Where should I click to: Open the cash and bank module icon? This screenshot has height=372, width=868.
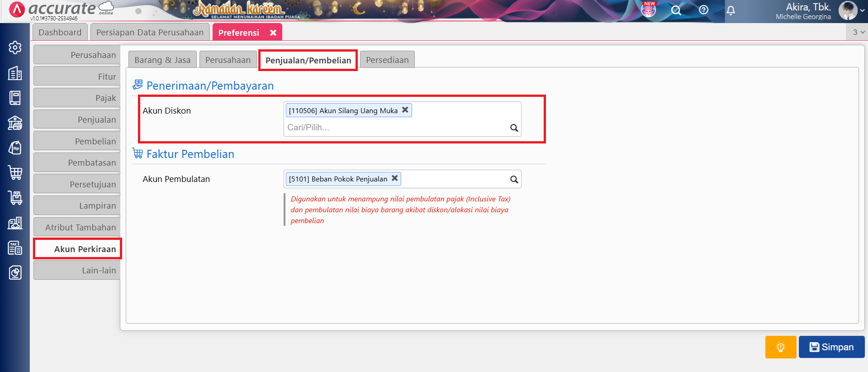tap(15, 123)
